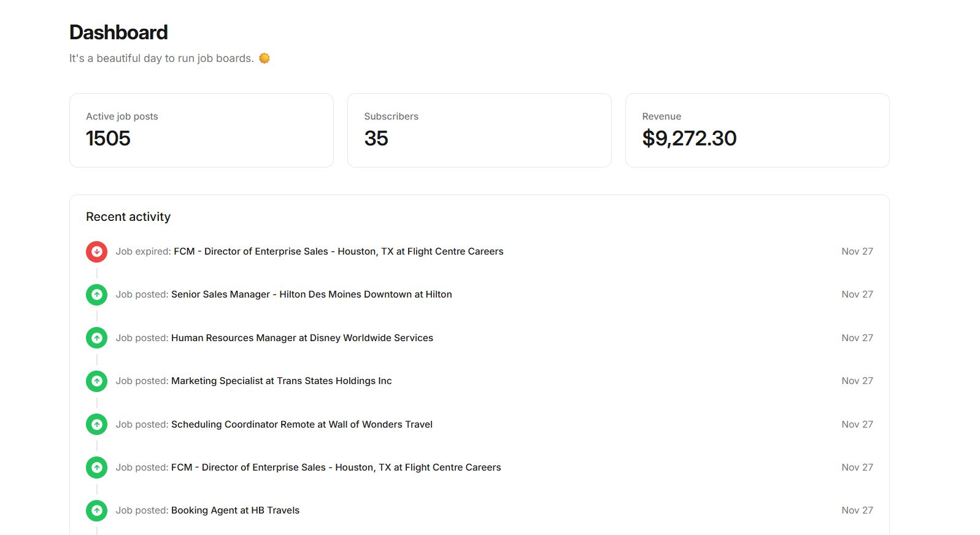Image resolution: width=980 pixels, height=535 pixels.
Task: Open Scheduling Coordinator Remote job posting
Action: coord(301,425)
